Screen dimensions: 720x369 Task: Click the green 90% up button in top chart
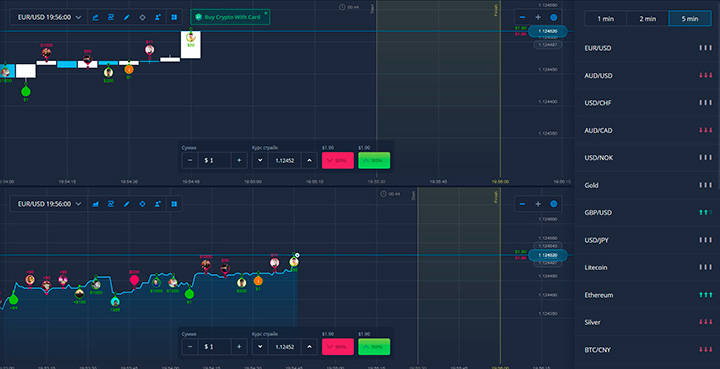click(x=374, y=161)
